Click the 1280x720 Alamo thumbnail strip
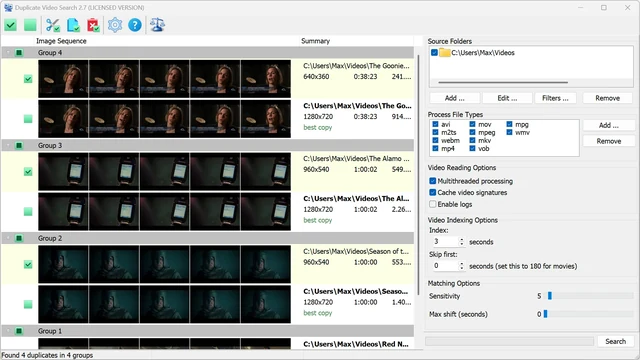This screenshot has height=360, width=640. (164, 211)
